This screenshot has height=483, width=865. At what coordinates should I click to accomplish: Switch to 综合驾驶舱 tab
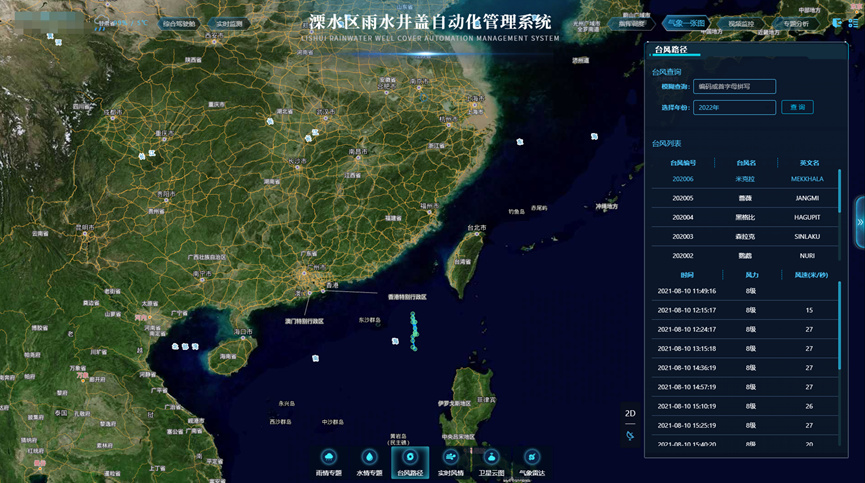pos(179,24)
